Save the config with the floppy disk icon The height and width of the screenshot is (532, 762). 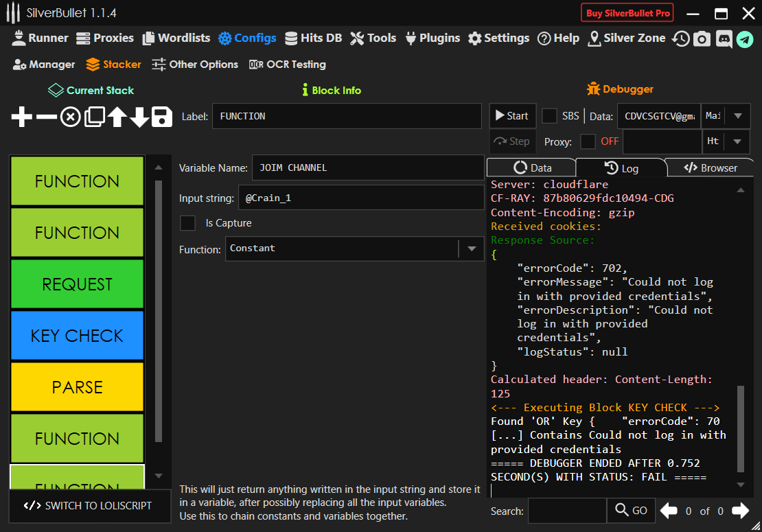tap(162, 117)
